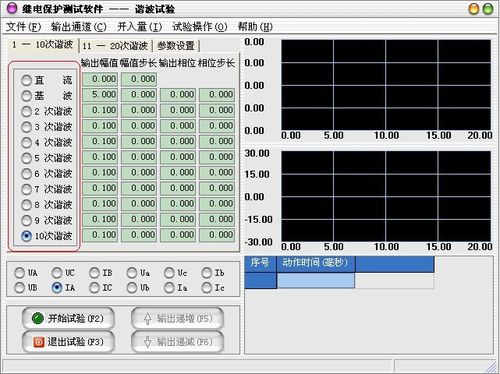Image resolution: width=500 pixels, height=374 pixels.
Task: Switch to the 参数设置 tab
Action: [x=176, y=46]
